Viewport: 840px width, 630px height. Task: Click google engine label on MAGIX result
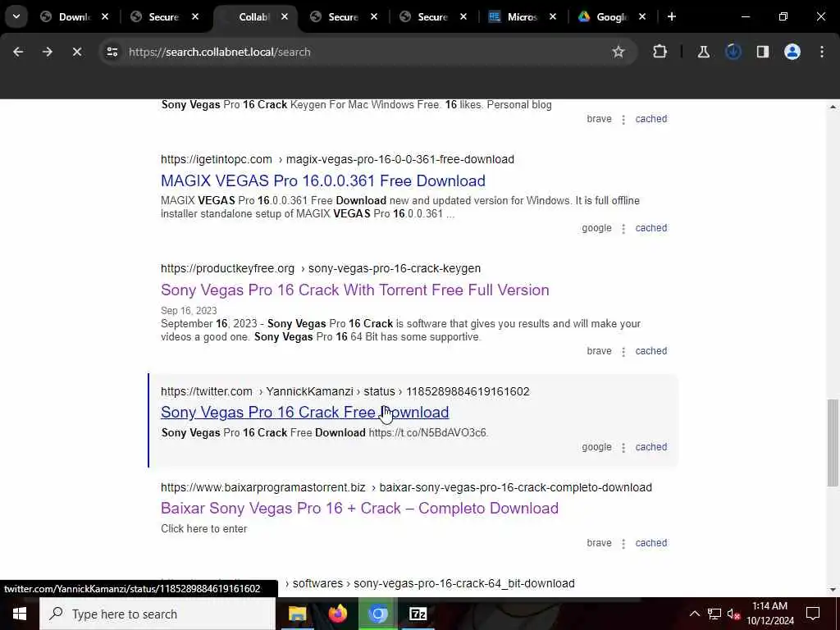596,228
